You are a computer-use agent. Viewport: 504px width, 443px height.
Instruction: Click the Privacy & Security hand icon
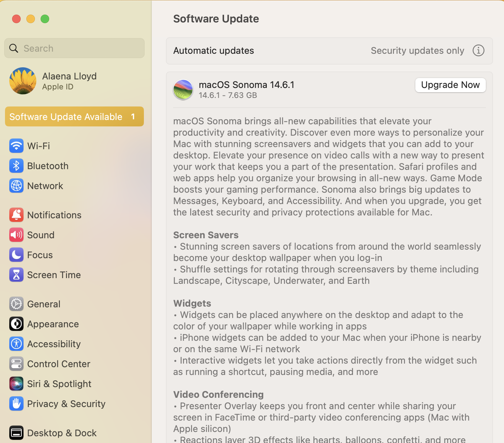pos(16,404)
